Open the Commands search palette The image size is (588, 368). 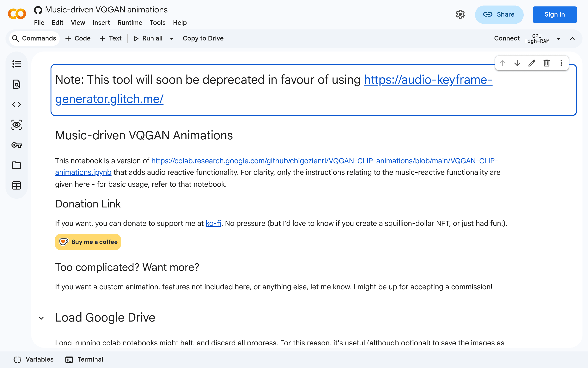point(34,38)
